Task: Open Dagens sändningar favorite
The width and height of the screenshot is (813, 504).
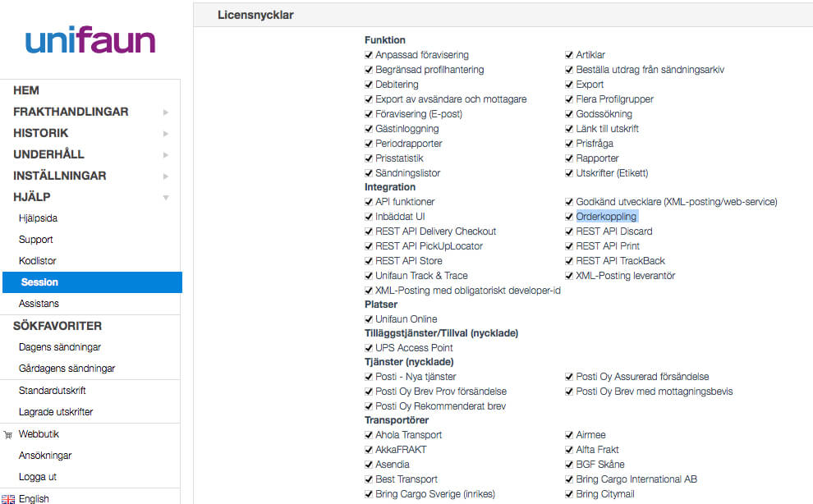Action: (60, 347)
